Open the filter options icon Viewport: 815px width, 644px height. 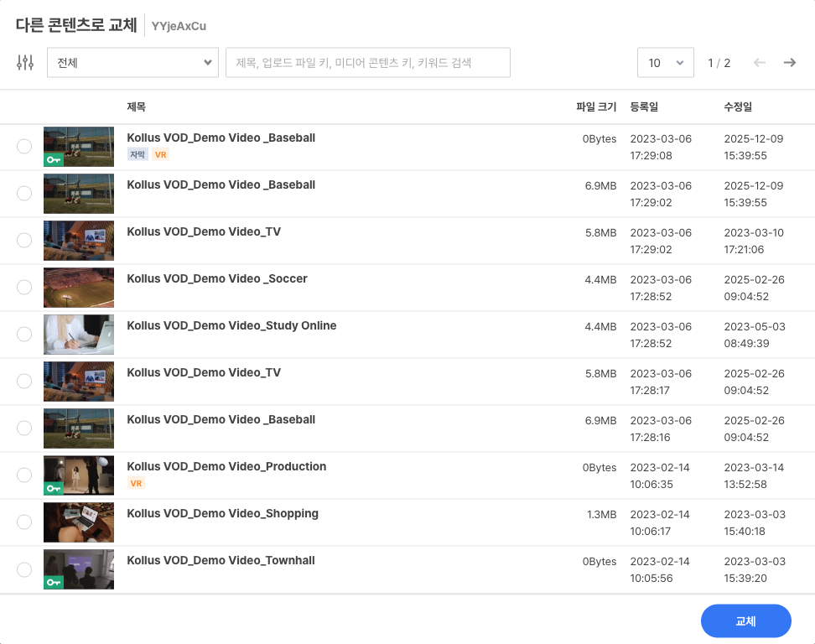point(24,62)
